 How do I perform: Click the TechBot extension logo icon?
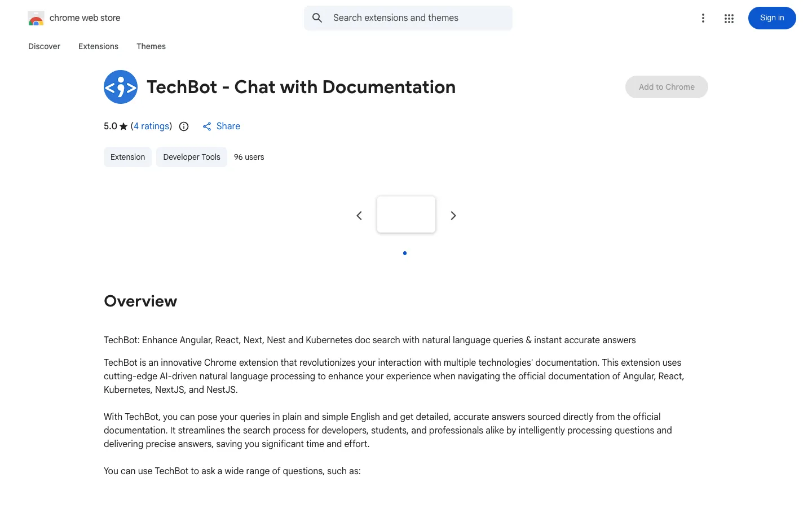(121, 87)
